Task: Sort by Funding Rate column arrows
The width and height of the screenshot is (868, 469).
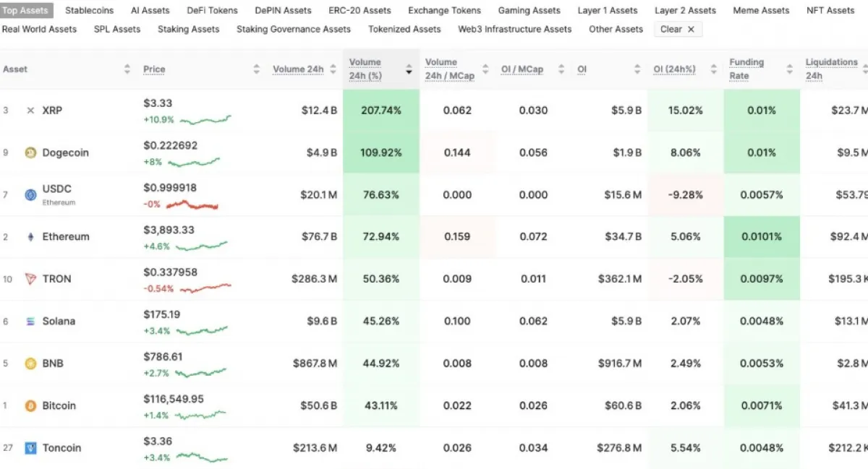Action: pos(790,69)
